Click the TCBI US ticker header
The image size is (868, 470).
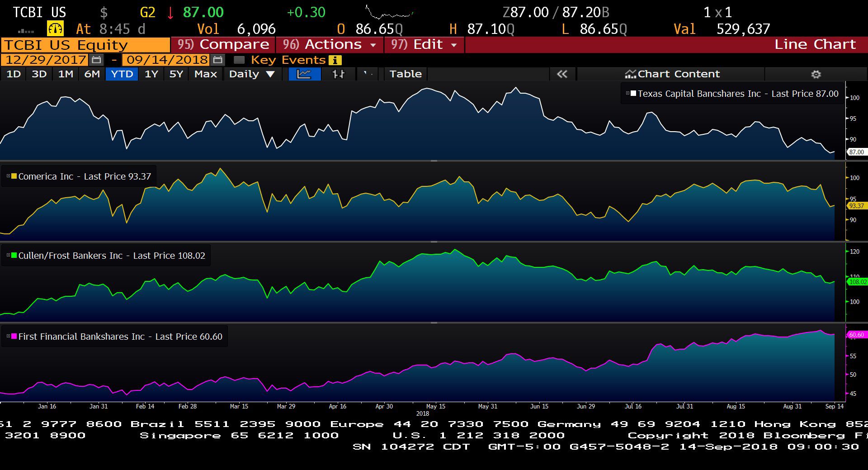(x=39, y=12)
